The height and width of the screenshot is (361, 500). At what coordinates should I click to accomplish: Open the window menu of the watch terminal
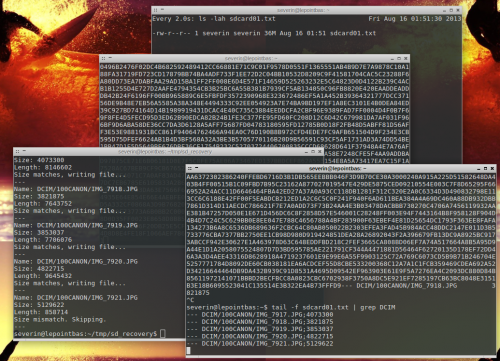point(155,10)
